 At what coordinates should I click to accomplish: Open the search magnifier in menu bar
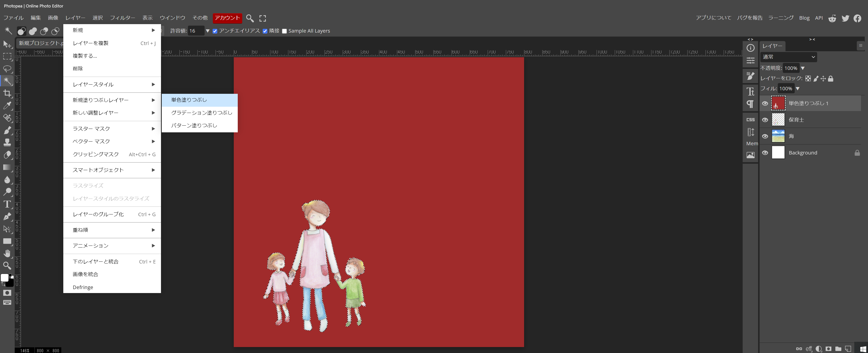(x=250, y=18)
